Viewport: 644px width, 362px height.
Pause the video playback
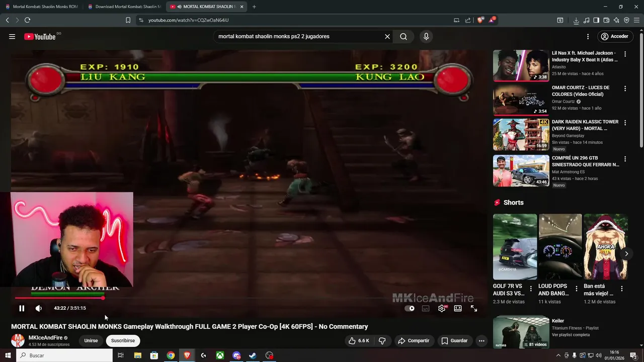coord(22,308)
